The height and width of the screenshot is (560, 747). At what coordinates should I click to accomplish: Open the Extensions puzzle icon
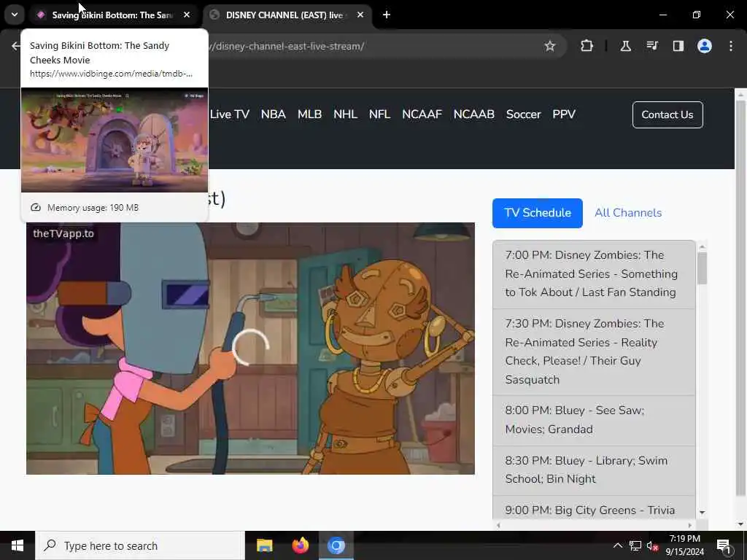point(587,46)
